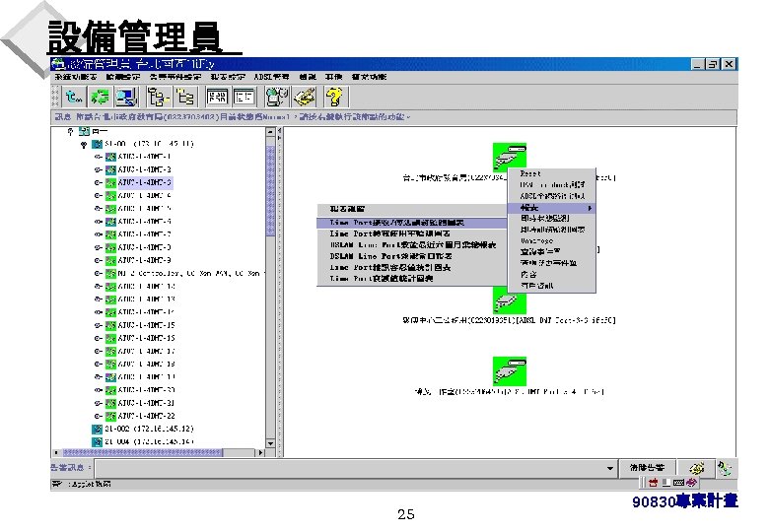Image resolution: width=769 pixels, height=532 pixels.
Task: Collapse the SL-001 tree node handle
Action: point(84,145)
